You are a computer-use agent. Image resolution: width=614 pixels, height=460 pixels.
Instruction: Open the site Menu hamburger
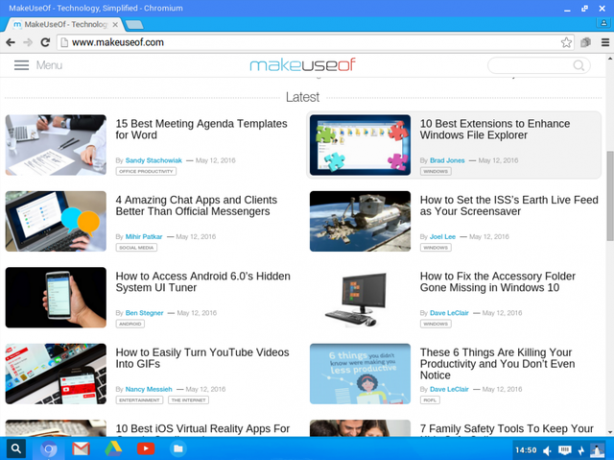click(x=38, y=65)
